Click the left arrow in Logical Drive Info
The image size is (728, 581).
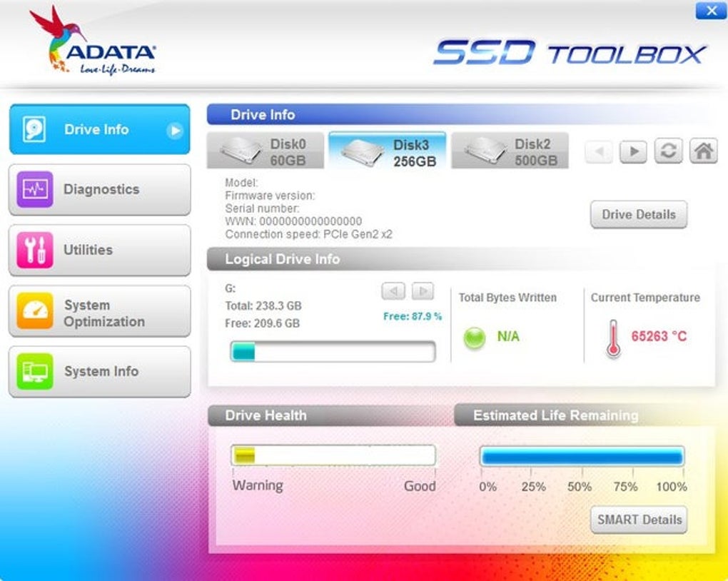(x=393, y=291)
